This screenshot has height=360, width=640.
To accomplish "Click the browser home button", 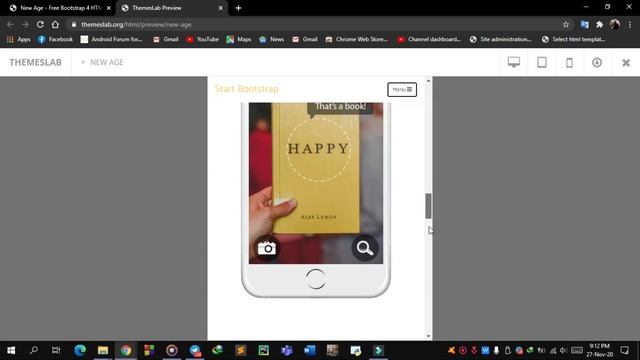I will click(55, 24).
